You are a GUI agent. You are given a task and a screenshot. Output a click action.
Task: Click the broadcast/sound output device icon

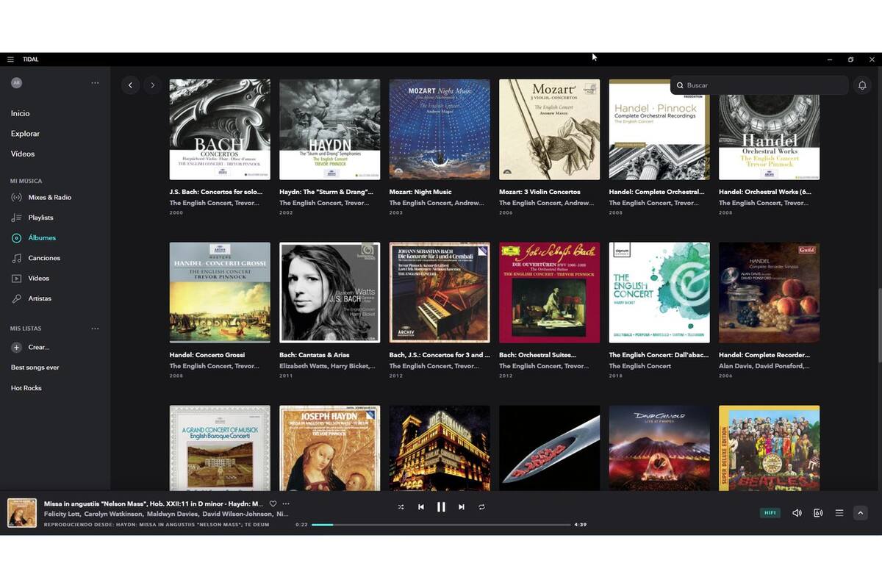(817, 513)
